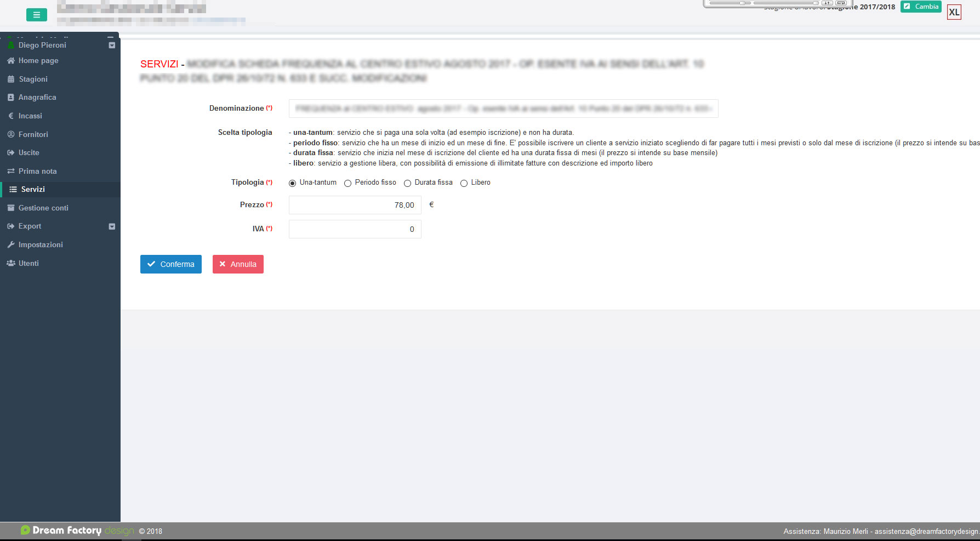Click the XL badge in top right
The image size is (980, 541).
coord(954,12)
